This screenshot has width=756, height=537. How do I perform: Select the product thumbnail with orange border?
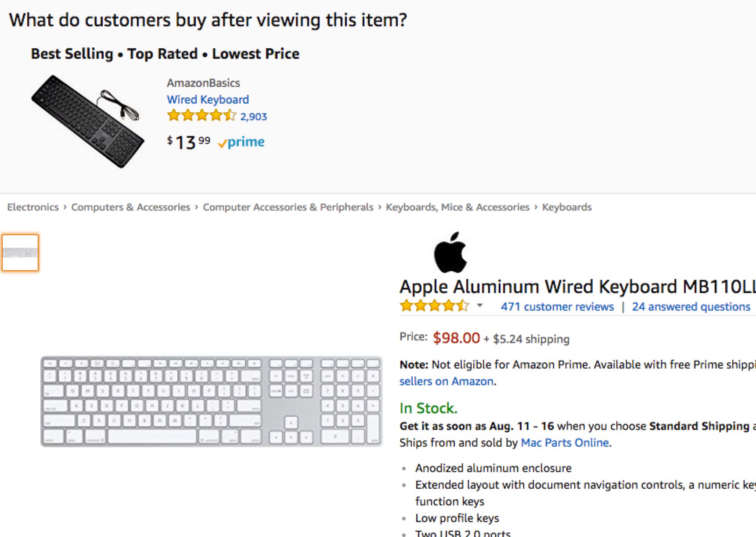coord(20,253)
